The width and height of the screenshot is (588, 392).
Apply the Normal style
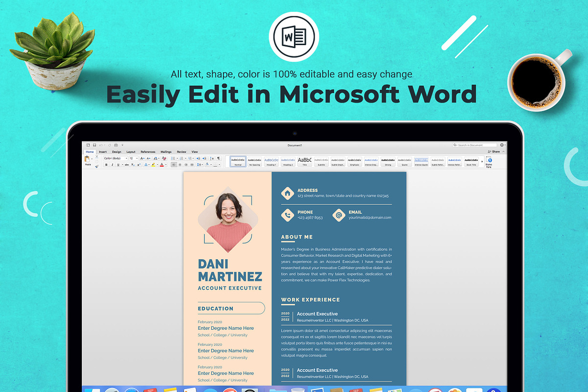coord(238,162)
